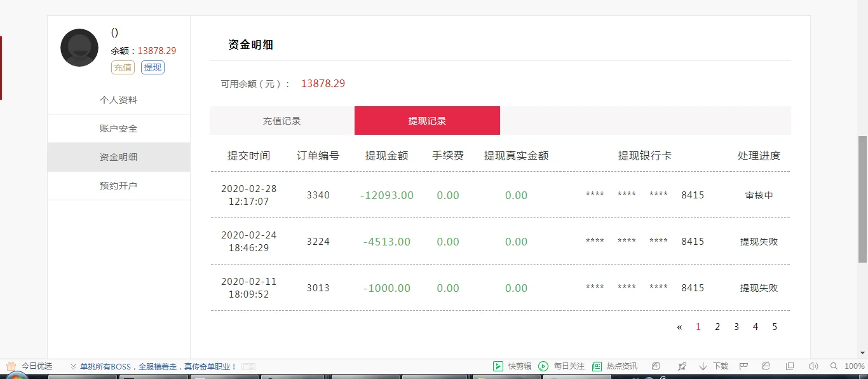Switch to the 提现记录 tab
The height and width of the screenshot is (379, 868).
pos(427,121)
